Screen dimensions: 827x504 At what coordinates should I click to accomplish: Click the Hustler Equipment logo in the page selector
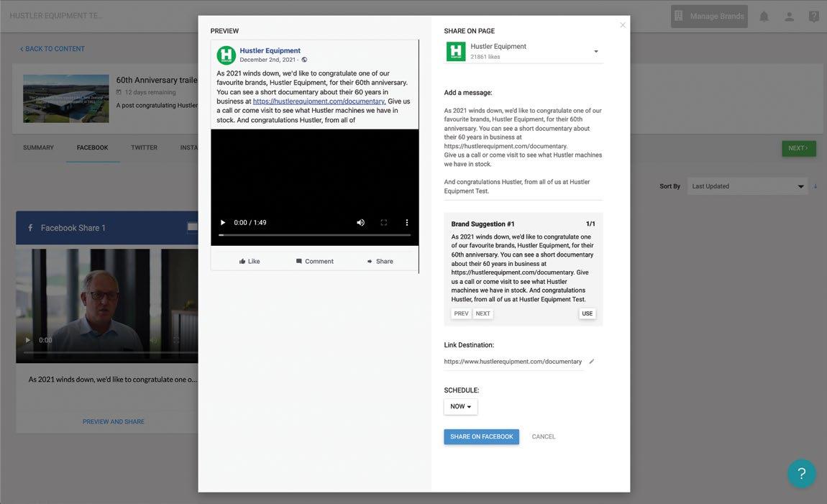[x=456, y=52]
